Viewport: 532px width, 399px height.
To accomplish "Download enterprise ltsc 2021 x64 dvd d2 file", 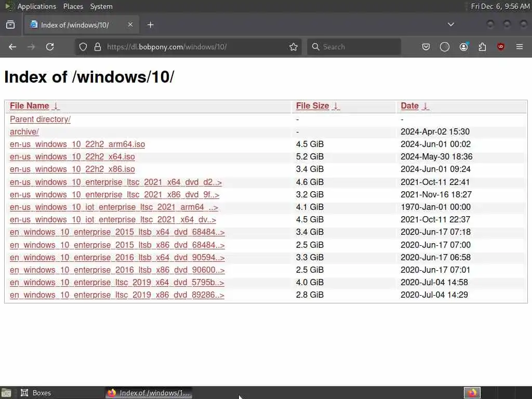I will click(x=116, y=182).
